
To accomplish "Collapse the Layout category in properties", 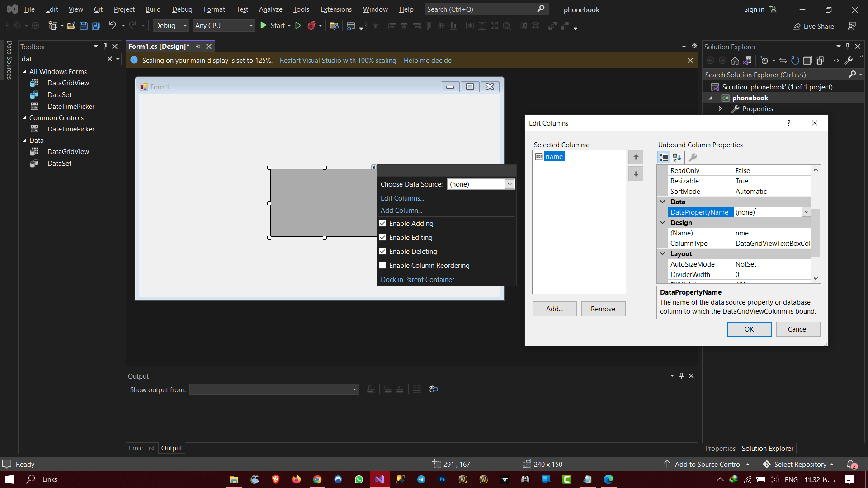I will tap(663, 254).
